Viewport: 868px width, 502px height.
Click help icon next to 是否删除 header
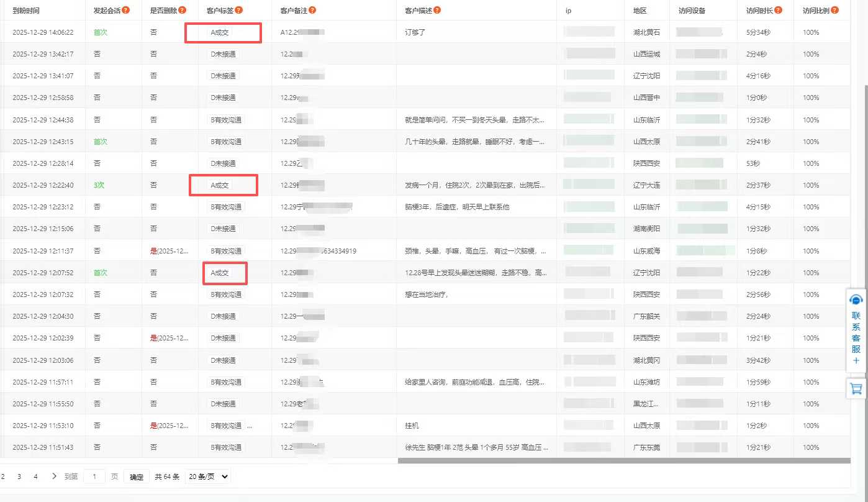tap(183, 10)
